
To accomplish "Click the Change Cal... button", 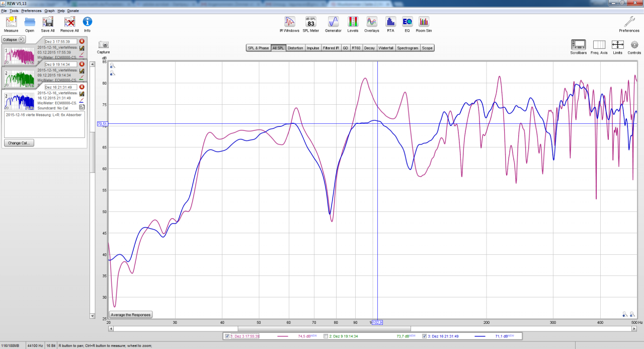I will (19, 143).
